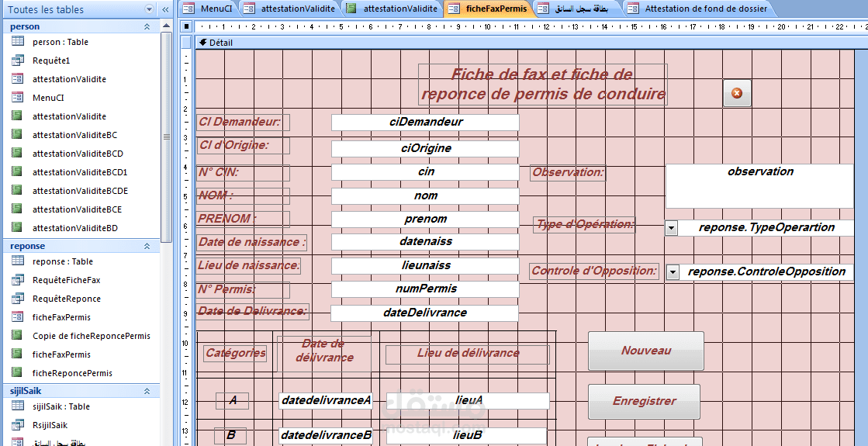Image resolution: width=868 pixels, height=446 pixels.
Task: Open the person : Table icon
Action: click(x=18, y=42)
